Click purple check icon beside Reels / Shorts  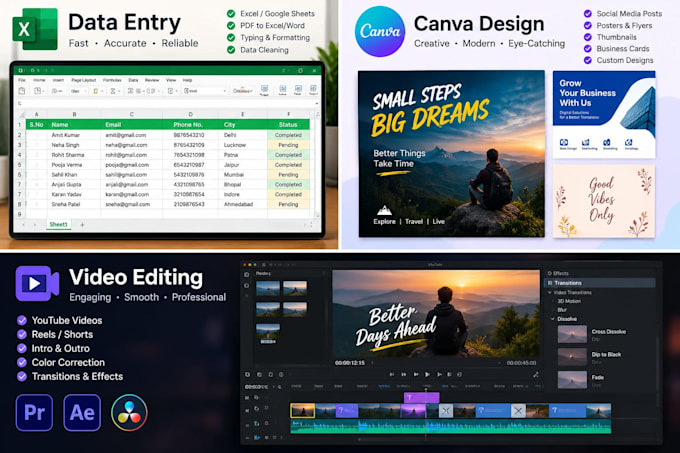tap(22, 334)
